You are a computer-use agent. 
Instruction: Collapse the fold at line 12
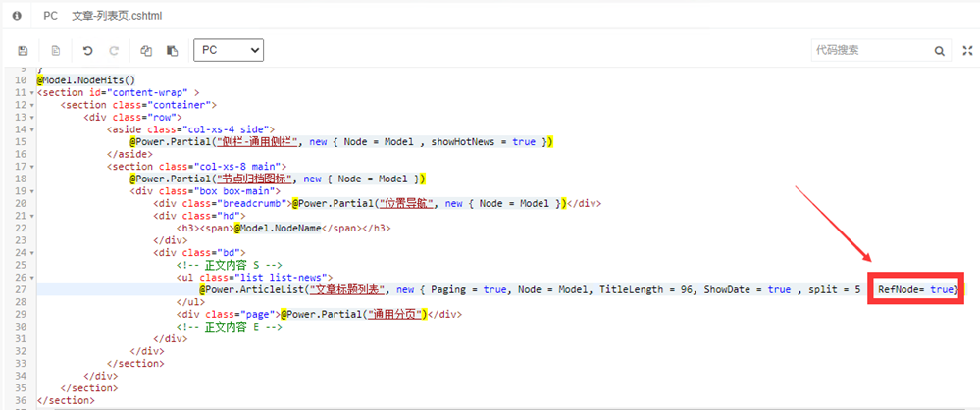31,105
